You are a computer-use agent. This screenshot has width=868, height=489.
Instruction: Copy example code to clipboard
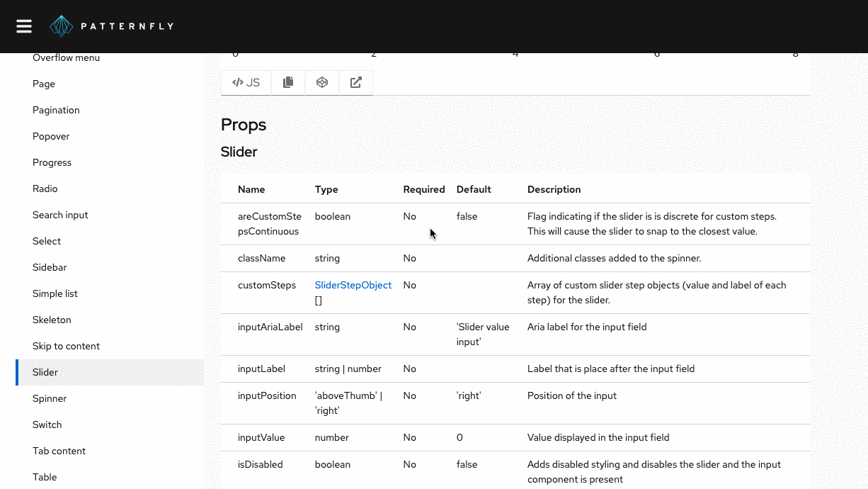coord(288,83)
